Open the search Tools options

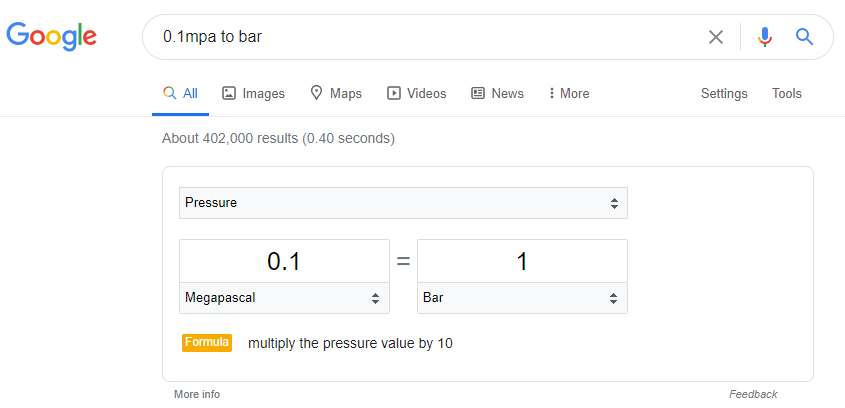[x=787, y=93]
